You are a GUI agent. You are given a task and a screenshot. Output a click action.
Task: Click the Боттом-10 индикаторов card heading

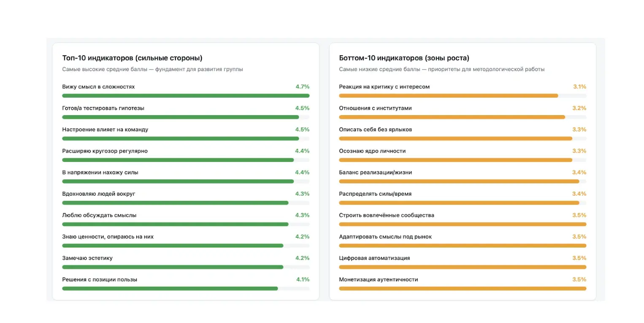(404, 58)
